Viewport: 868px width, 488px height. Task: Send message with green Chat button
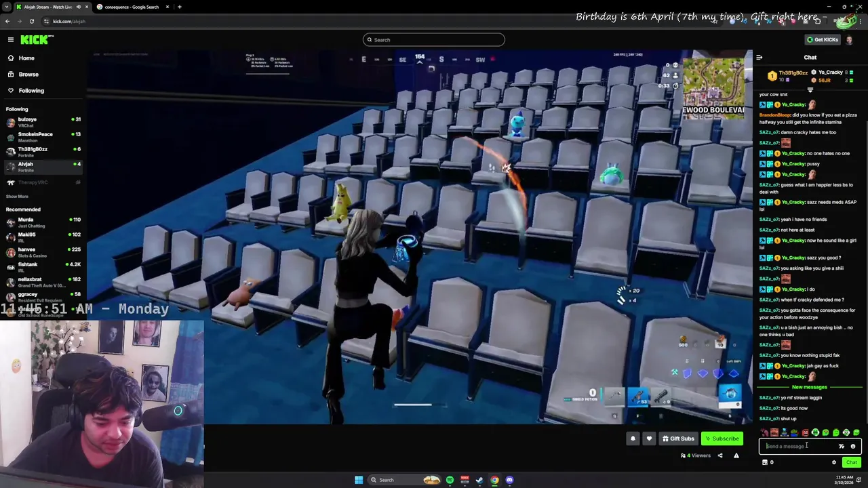[x=852, y=462]
